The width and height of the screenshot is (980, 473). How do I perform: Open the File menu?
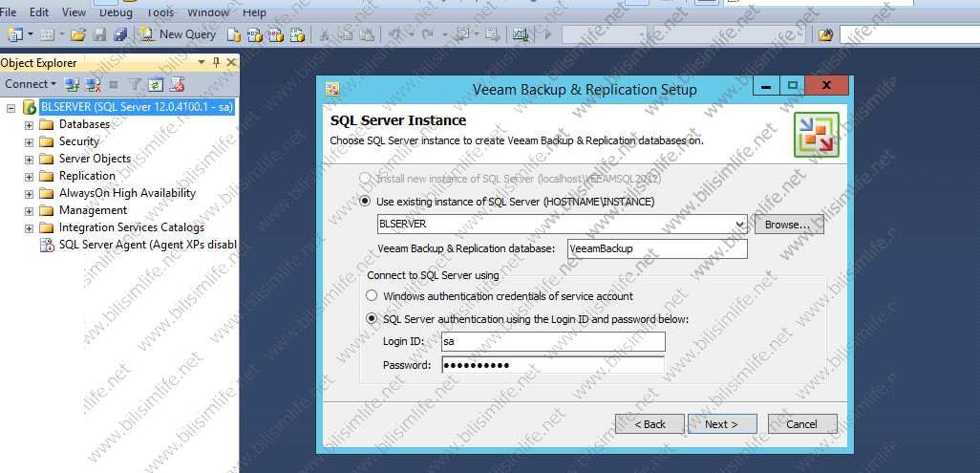10,11
